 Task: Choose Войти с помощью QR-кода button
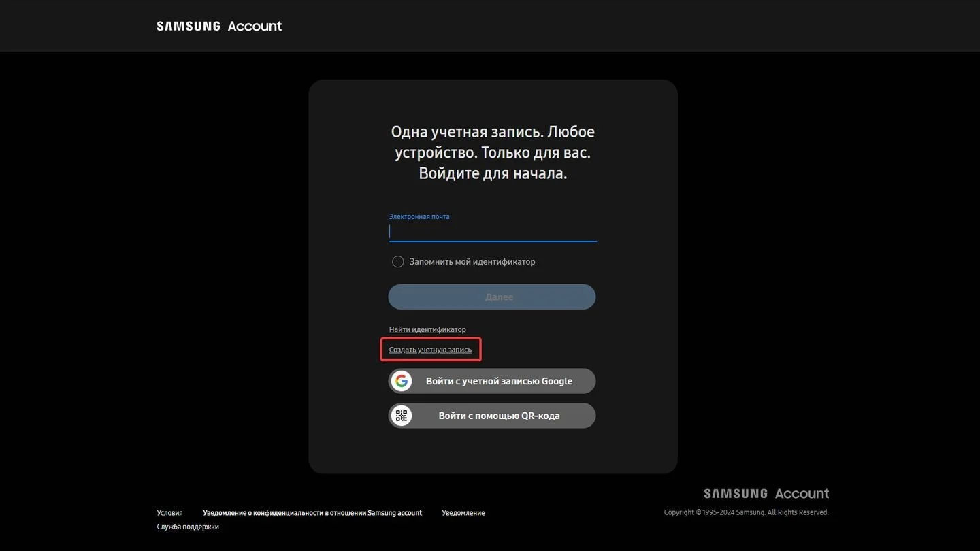click(492, 416)
